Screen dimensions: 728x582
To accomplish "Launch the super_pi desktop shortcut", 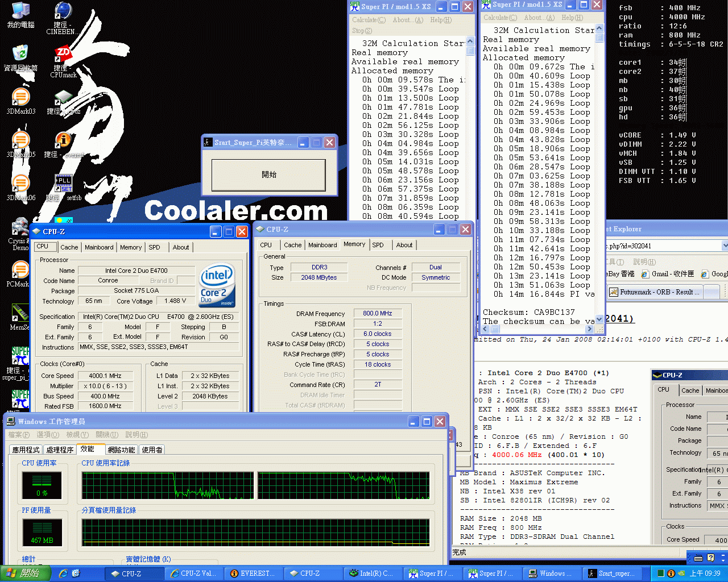I will coord(20,364).
